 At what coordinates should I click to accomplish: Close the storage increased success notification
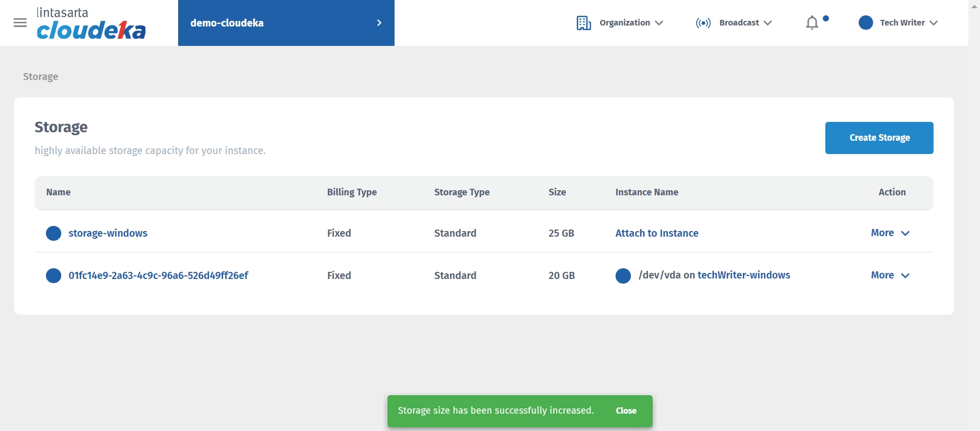(x=626, y=411)
